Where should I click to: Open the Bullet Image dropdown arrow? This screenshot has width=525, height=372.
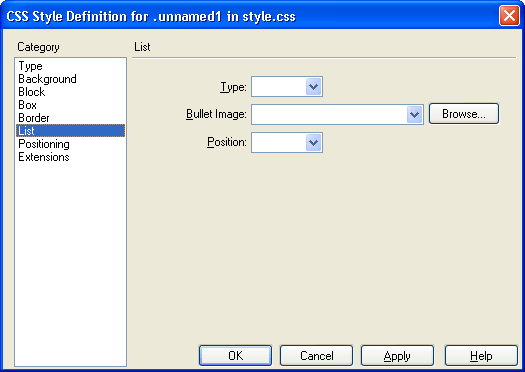pyautogui.click(x=415, y=115)
